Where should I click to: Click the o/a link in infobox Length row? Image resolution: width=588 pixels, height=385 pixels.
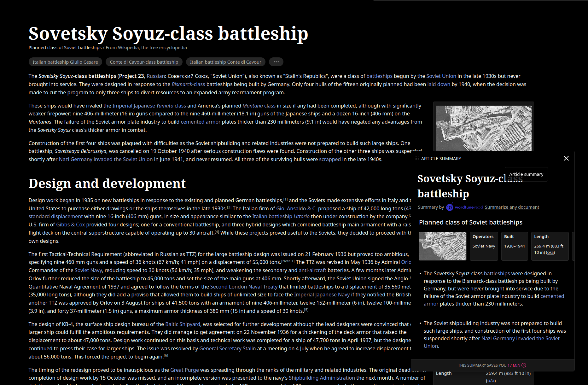(x=491, y=381)
